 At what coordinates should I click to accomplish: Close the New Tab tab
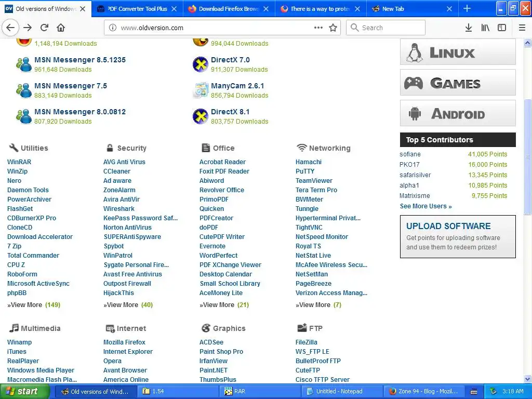pos(449,9)
